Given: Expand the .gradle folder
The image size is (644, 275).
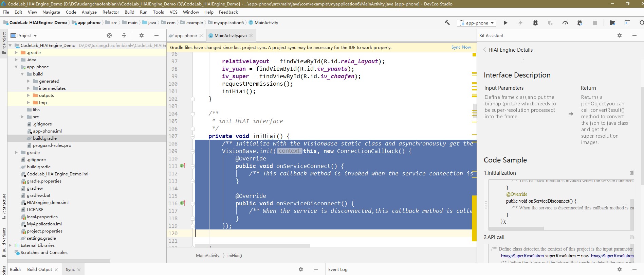Looking at the screenshot, I should click(16, 53).
